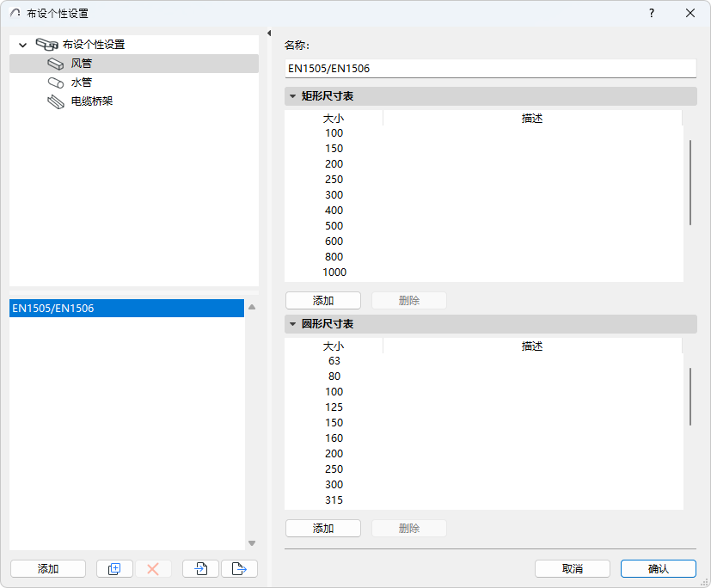The height and width of the screenshot is (588, 711).
Task: Click the 删除 button under circular table
Action: coord(409,528)
